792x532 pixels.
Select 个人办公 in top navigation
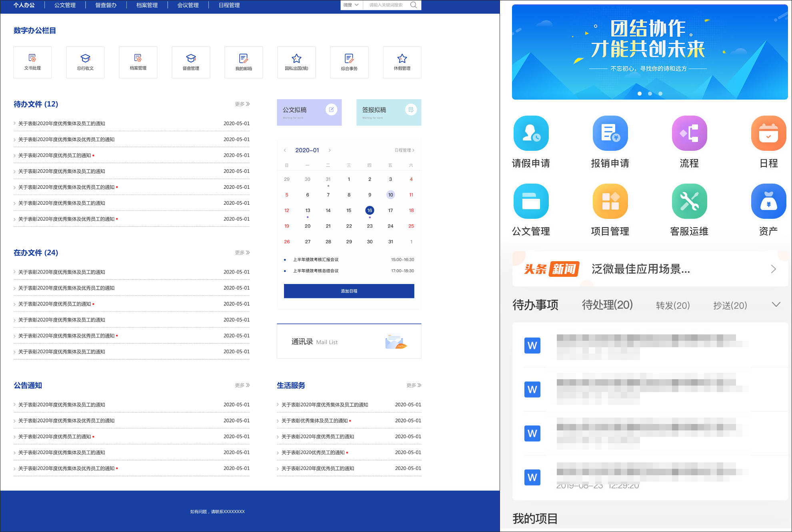[x=24, y=5]
